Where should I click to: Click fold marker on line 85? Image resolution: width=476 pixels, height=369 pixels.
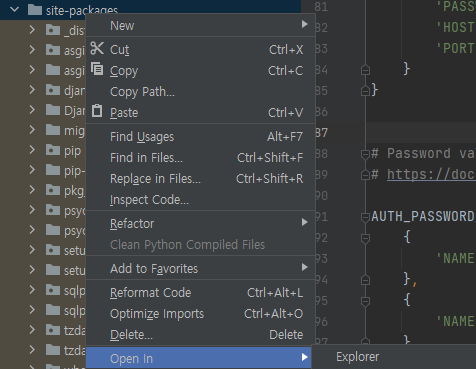click(x=365, y=91)
